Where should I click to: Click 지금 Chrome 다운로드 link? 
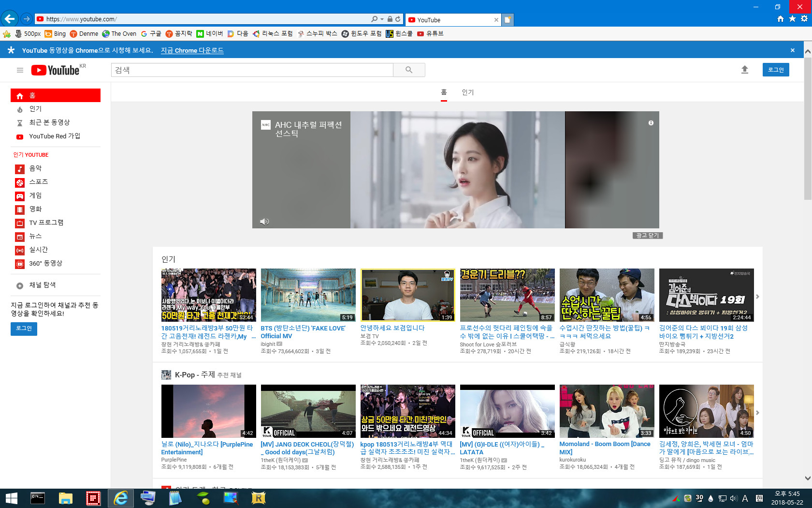[x=192, y=50]
